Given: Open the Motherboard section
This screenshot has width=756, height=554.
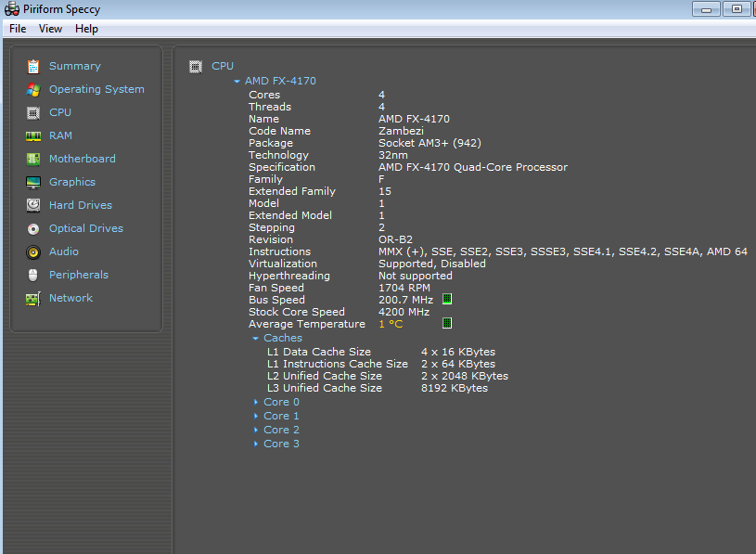Looking at the screenshot, I should coord(83,159).
